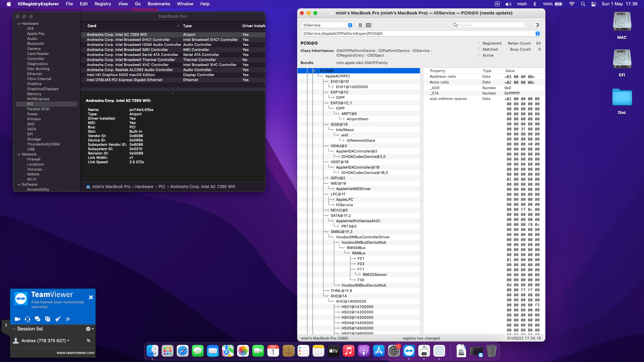
Task: Open the IOService plane dropdown
Action: click(327, 25)
